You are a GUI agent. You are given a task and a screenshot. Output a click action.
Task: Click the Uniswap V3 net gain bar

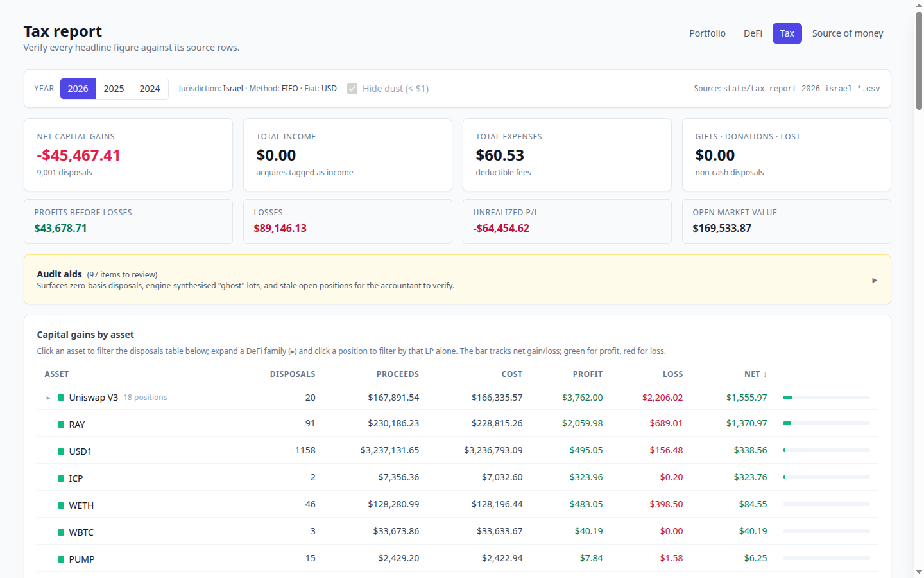(x=826, y=398)
